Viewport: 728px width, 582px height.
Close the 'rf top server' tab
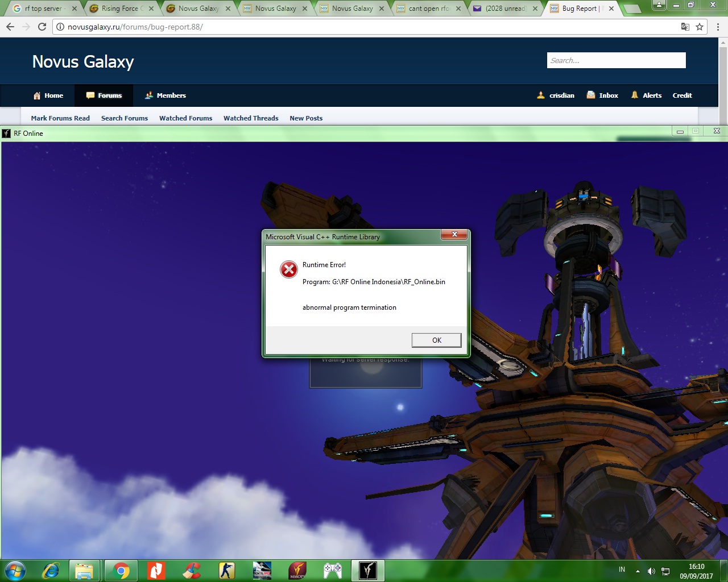(75, 9)
